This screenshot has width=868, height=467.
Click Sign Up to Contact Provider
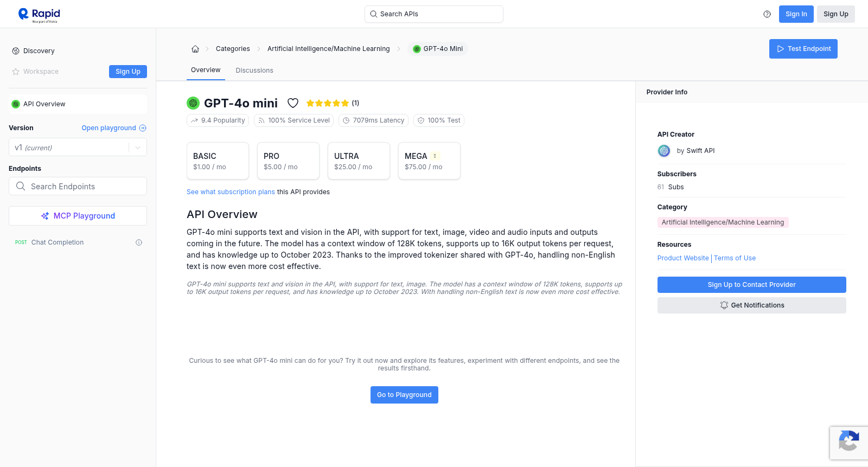click(751, 285)
